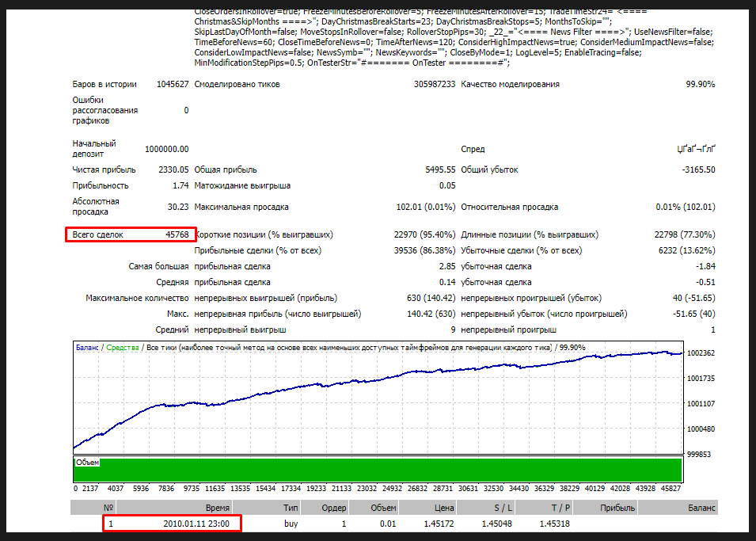Click the expected payoff value 0.05
This screenshot has height=541, width=756.
447,186
